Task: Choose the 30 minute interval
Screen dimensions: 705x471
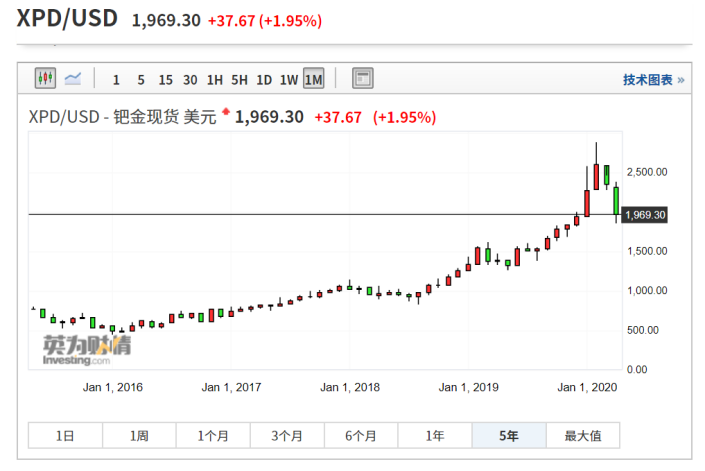Action: [x=190, y=80]
